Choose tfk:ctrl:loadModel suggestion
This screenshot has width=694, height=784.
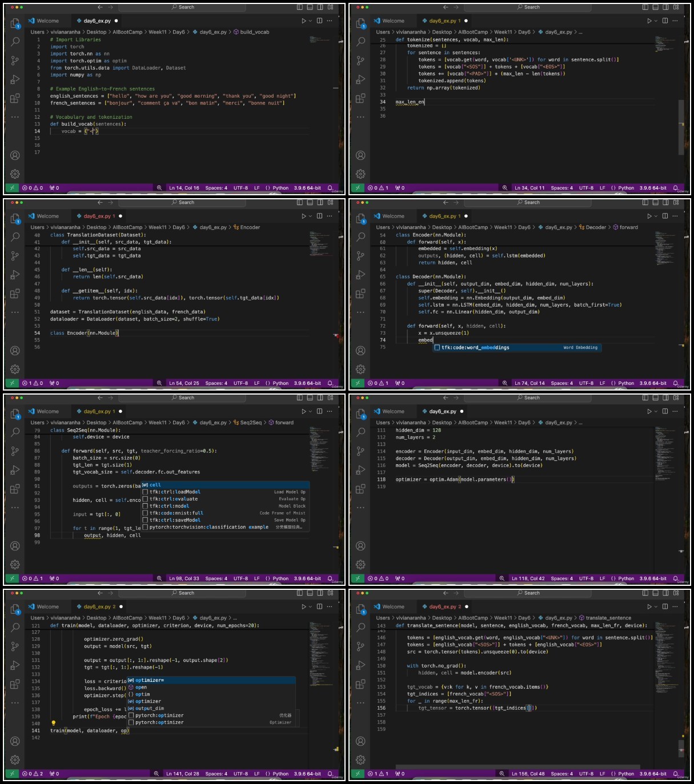pyautogui.click(x=226, y=492)
